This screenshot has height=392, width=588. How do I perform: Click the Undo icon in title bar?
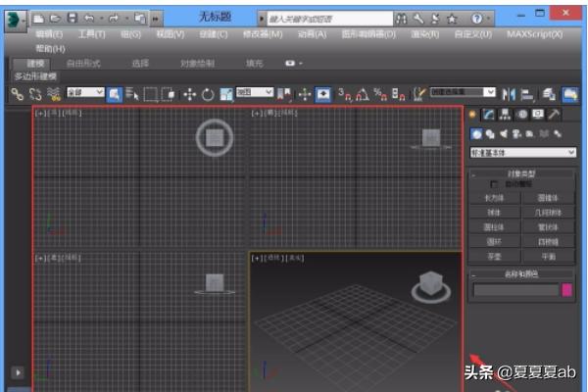[x=89, y=18]
